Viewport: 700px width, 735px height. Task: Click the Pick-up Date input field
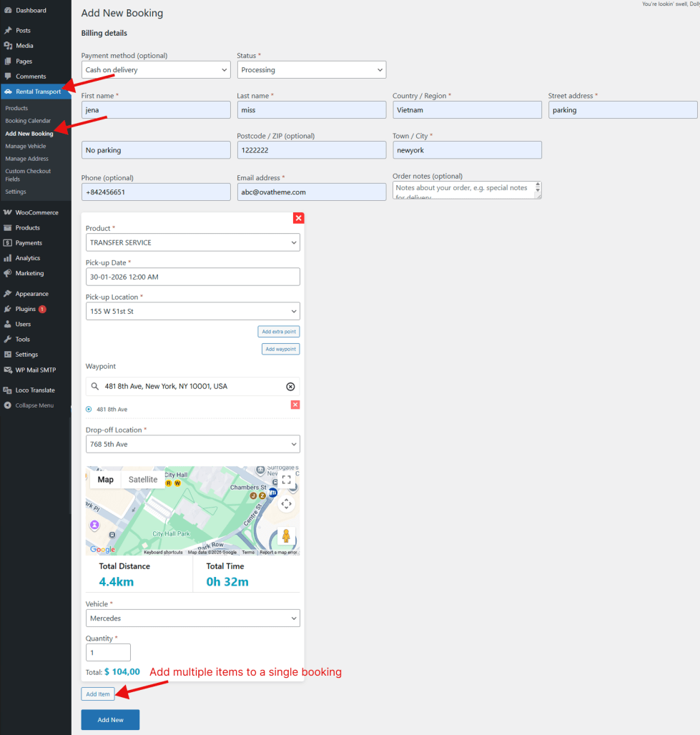click(x=192, y=277)
